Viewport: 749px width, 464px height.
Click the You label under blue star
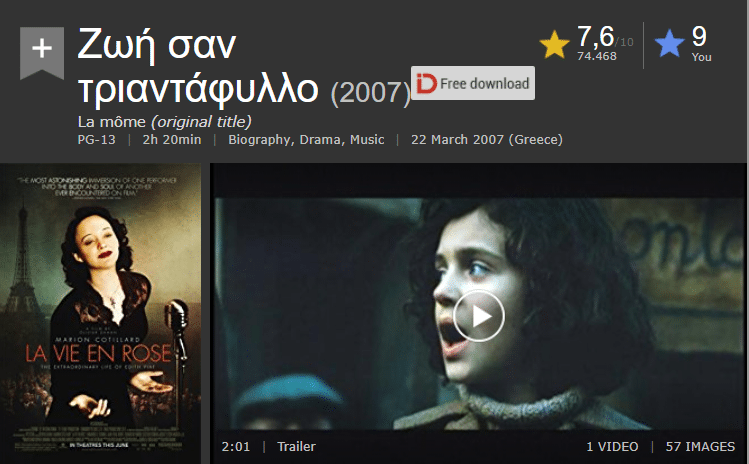tap(701, 57)
